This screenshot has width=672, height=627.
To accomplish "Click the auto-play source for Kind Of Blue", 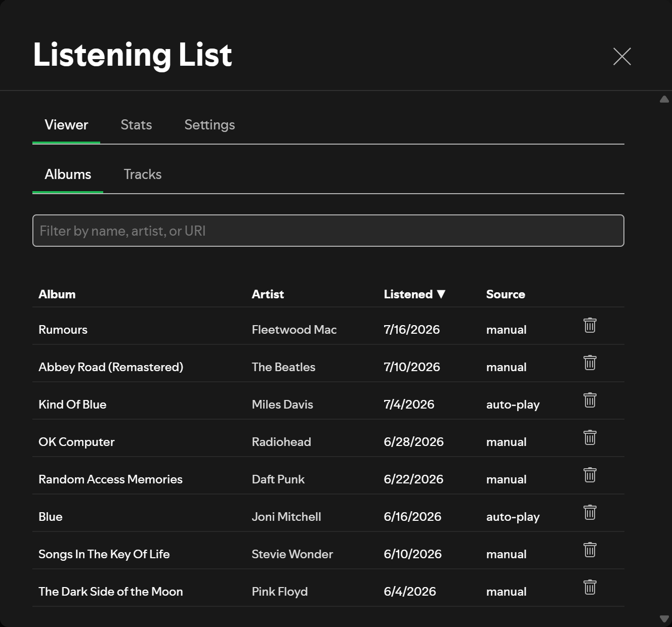I will point(513,405).
